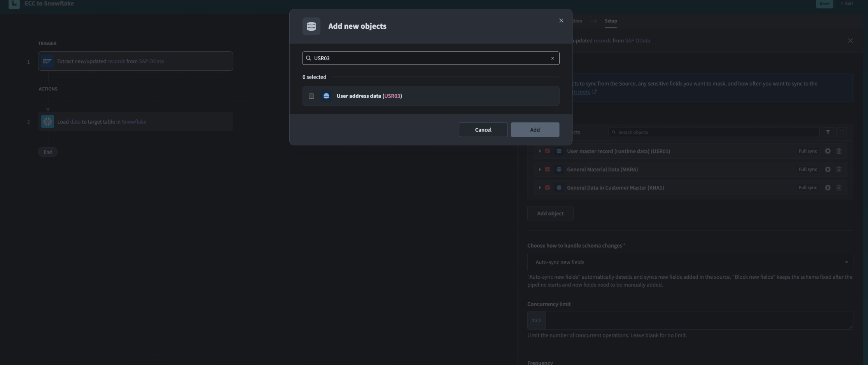Save the ECC to Snowflake recipe
The image size is (868, 365).
click(x=824, y=3)
